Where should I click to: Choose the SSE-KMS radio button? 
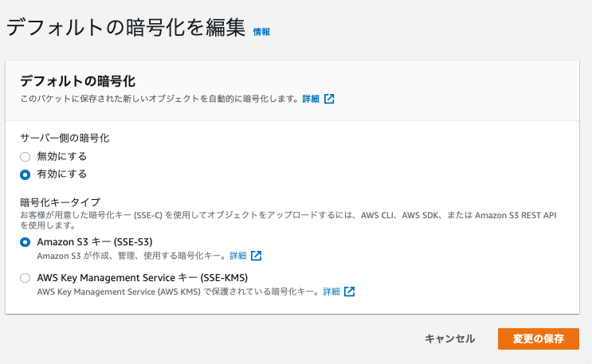[x=25, y=278]
